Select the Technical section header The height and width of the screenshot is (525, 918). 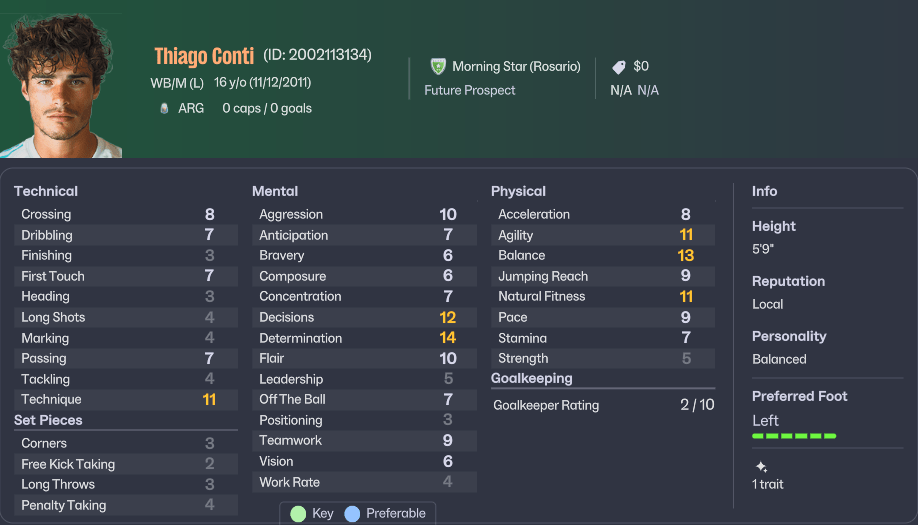pyautogui.click(x=46, y=191)
